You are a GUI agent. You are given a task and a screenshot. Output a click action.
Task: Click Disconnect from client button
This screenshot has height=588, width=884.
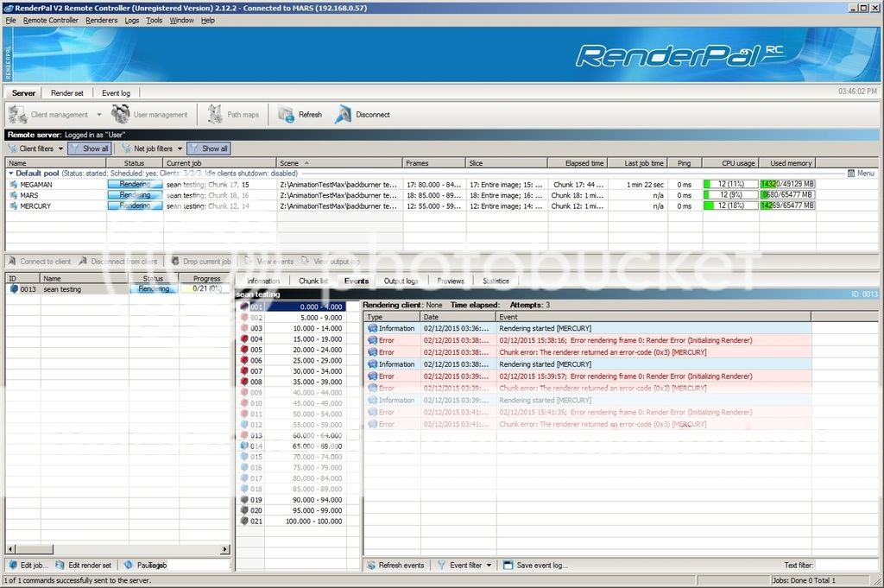pyautogui.click(x=118, y=261)
